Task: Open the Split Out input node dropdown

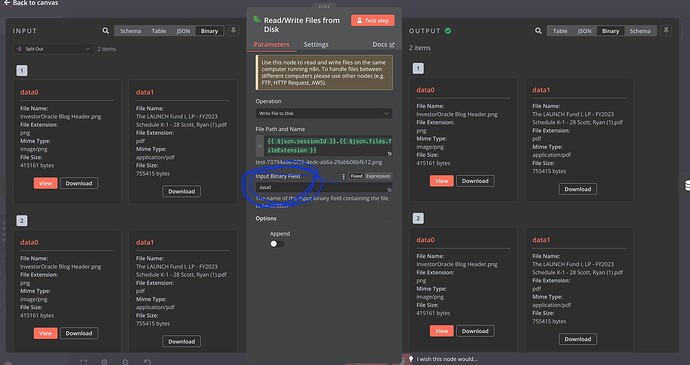Action: pyautogui.click(x=53, y=49)
